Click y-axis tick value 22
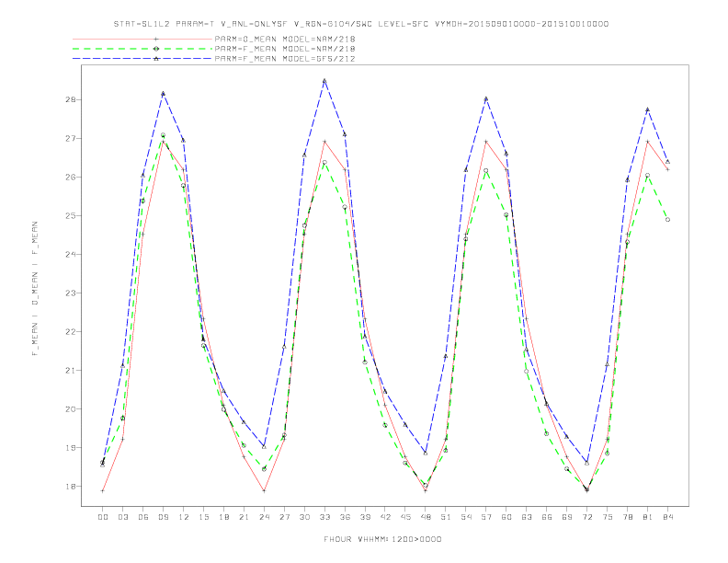Image resolution: width=728 pixels, height=563 pixels. (71, 332)
